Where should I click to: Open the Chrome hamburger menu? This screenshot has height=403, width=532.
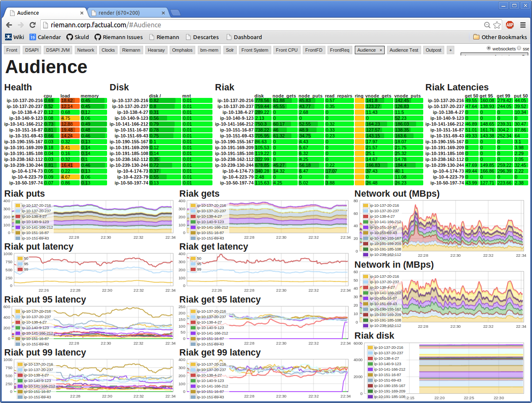click(523, 25)
